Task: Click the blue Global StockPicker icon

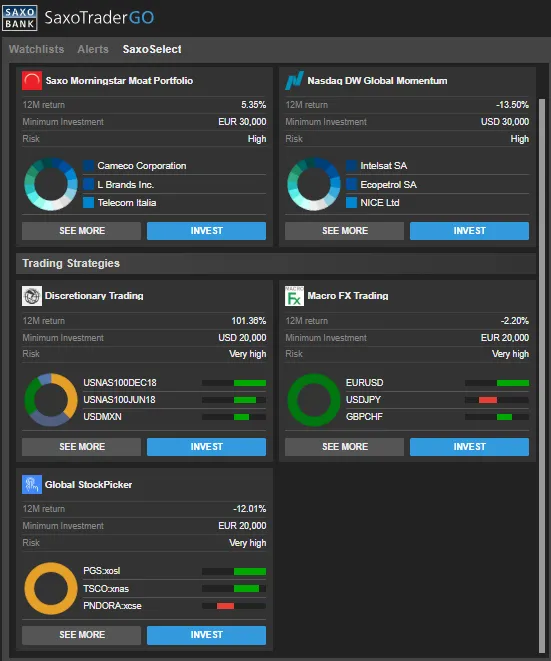Action: click(x=32, y=484)
